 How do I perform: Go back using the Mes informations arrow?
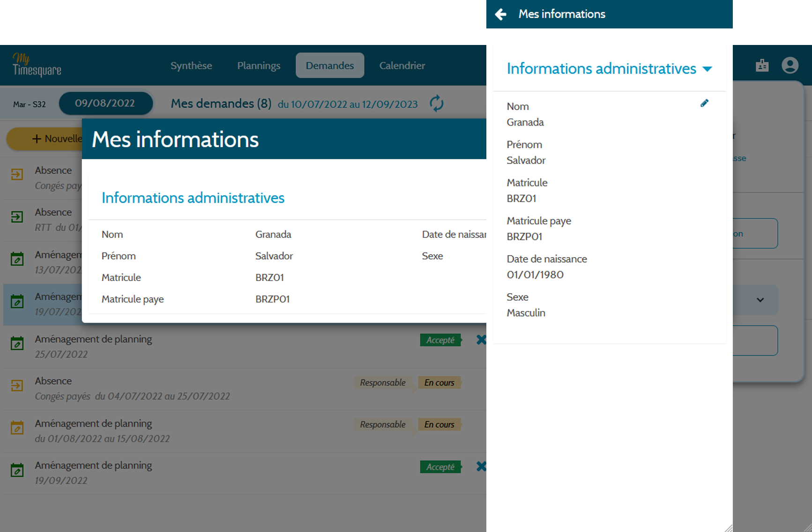click(501, 15)
